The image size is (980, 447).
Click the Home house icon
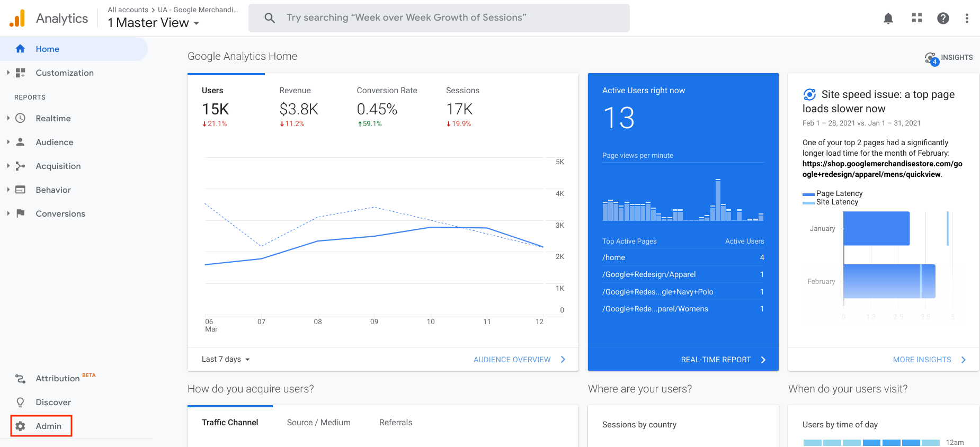[20, 49]
